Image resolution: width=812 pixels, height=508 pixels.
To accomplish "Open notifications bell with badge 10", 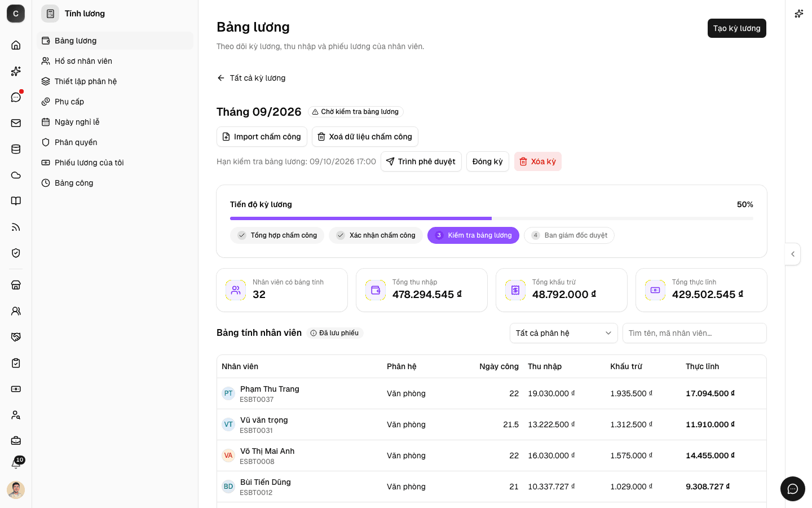I will 16,464.
